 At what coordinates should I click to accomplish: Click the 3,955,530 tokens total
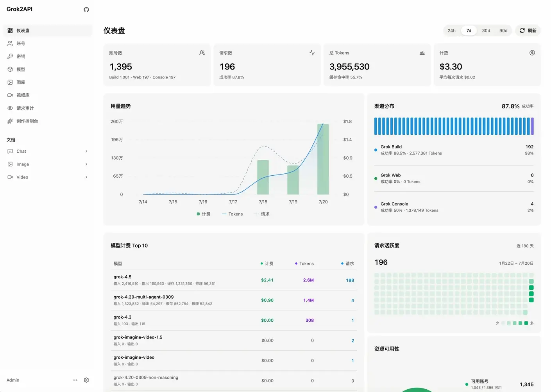[x=349, y=67]
